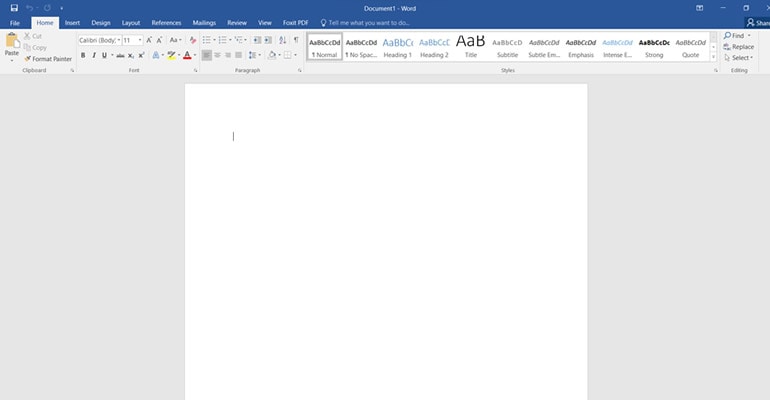Viewport: 770px width, 400px height.
Task: Select Align Right alignment
Action: 228,55
